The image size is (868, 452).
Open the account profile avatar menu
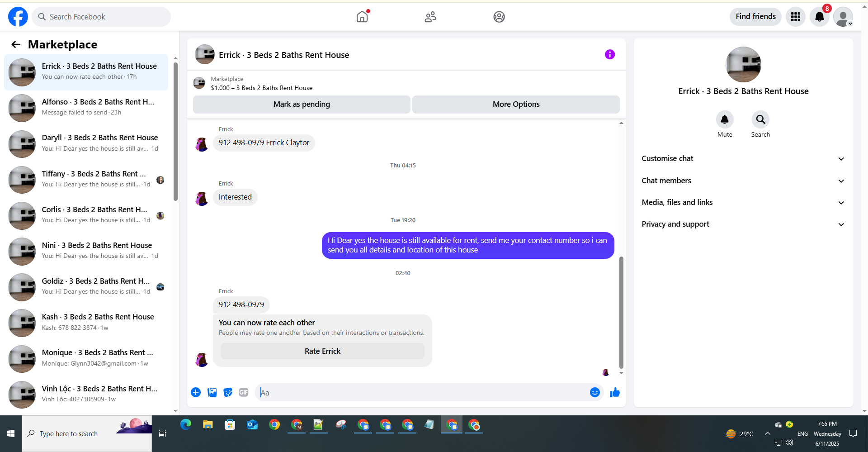tap(843, 17)
